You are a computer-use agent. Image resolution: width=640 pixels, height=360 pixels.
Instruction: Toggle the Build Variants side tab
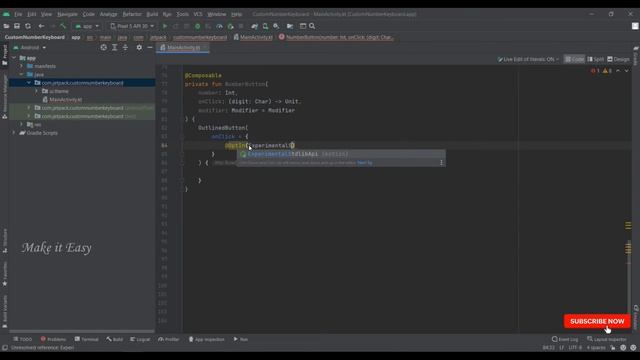(x=4, y=312)
